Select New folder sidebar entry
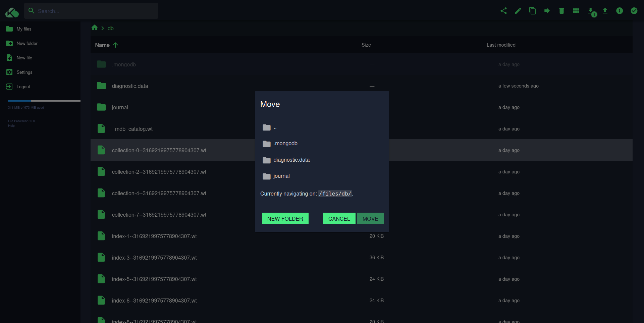 (x=27, y=43)
